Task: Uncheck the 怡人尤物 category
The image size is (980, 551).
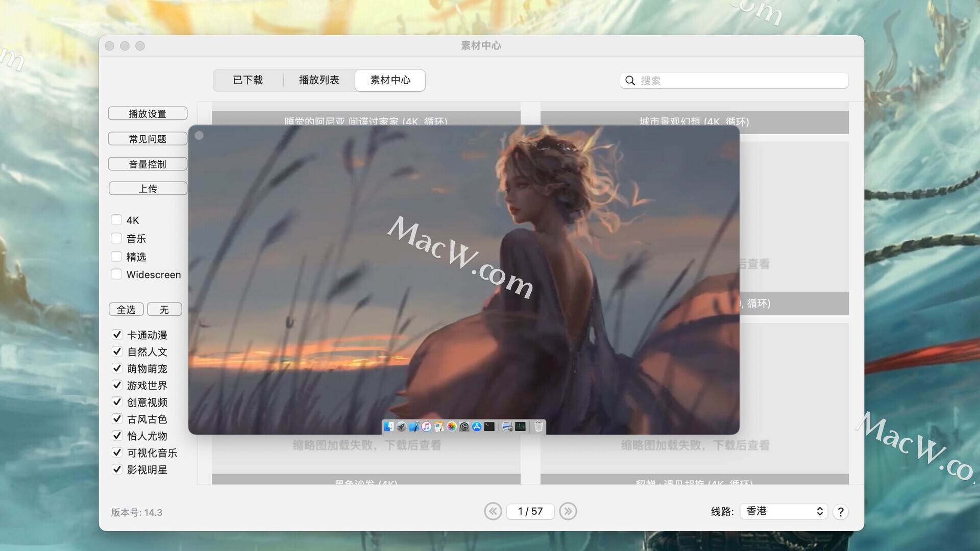Action: [117, 436]
